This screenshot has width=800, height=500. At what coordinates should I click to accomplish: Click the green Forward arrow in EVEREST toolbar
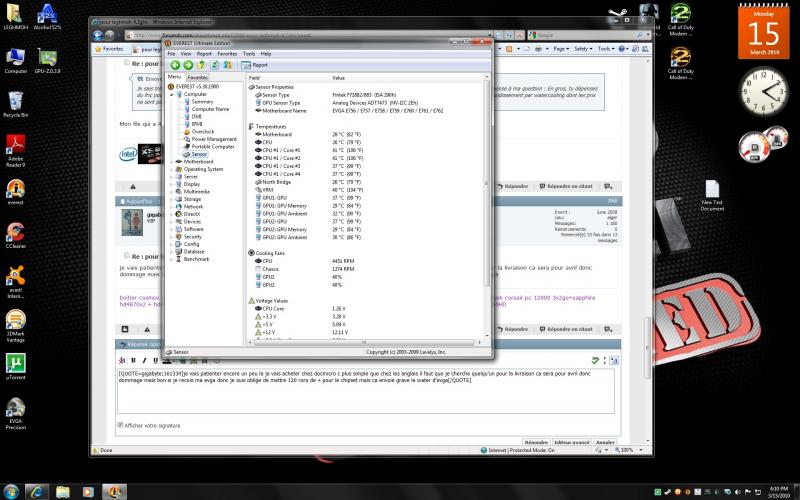(187, 64)
